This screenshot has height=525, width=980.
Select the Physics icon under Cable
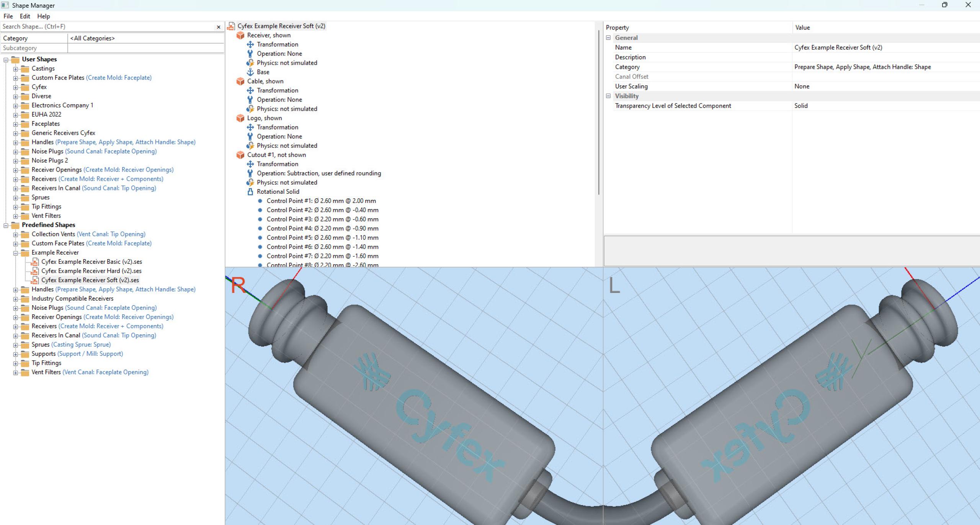(x=251, y=108)
